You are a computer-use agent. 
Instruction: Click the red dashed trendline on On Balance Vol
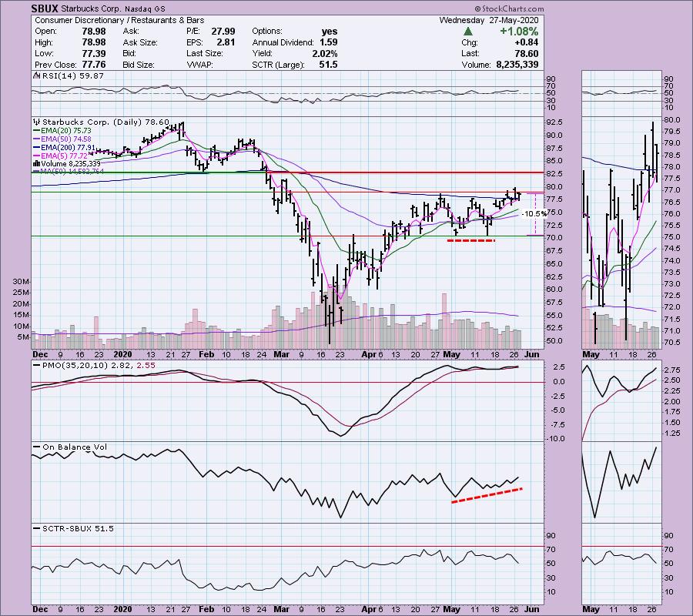pos(487,495)
